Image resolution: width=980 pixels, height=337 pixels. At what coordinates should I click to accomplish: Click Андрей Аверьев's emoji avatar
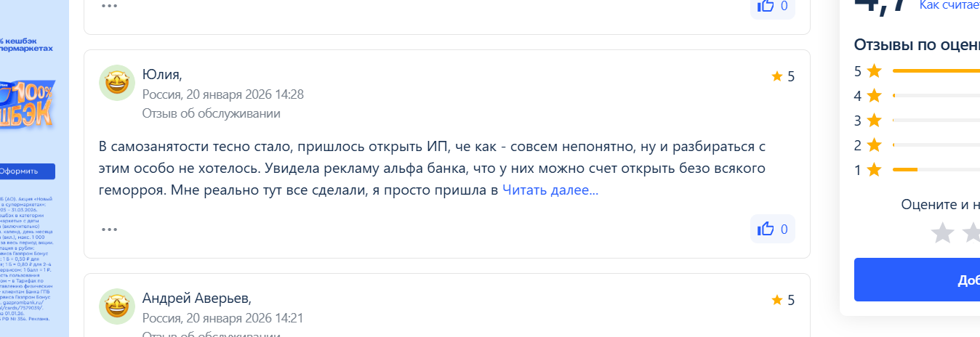point(116,306)
